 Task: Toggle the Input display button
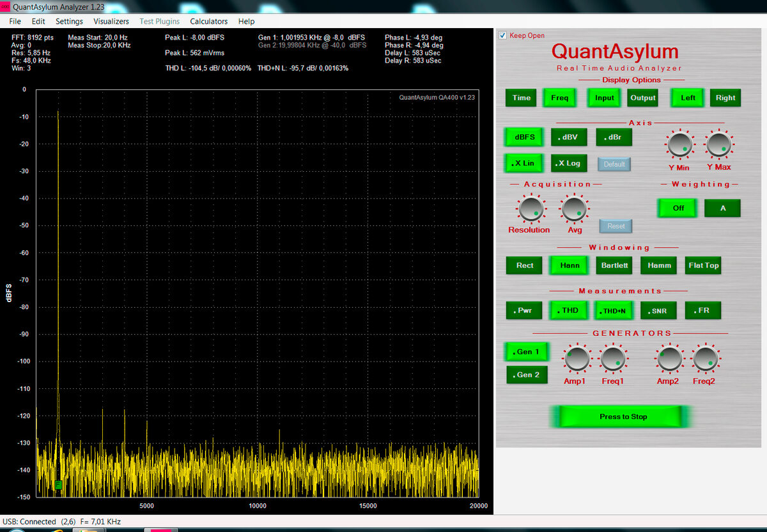click(604, 98)
